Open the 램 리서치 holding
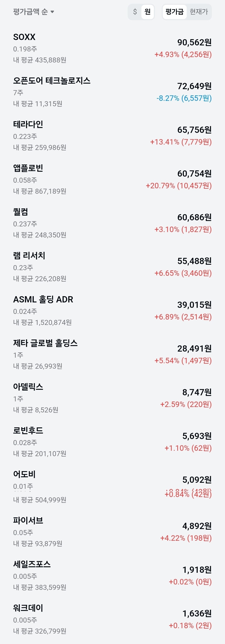 (112, 267)
